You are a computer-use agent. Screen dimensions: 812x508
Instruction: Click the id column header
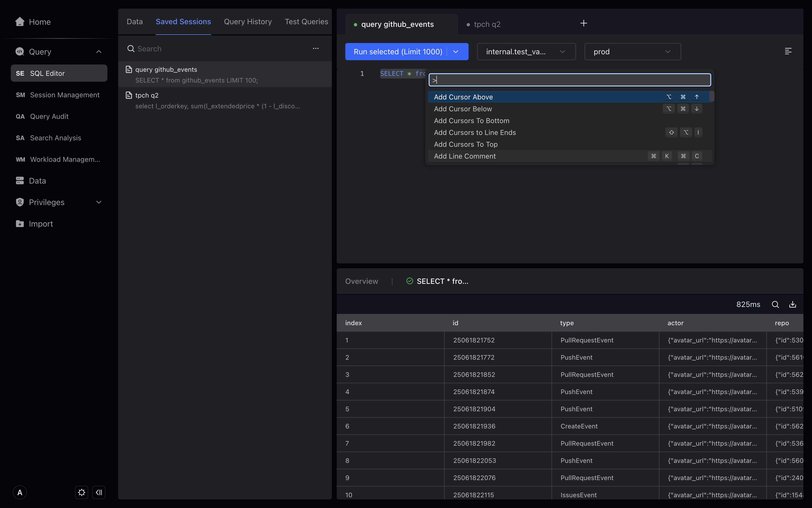[497, 323]
